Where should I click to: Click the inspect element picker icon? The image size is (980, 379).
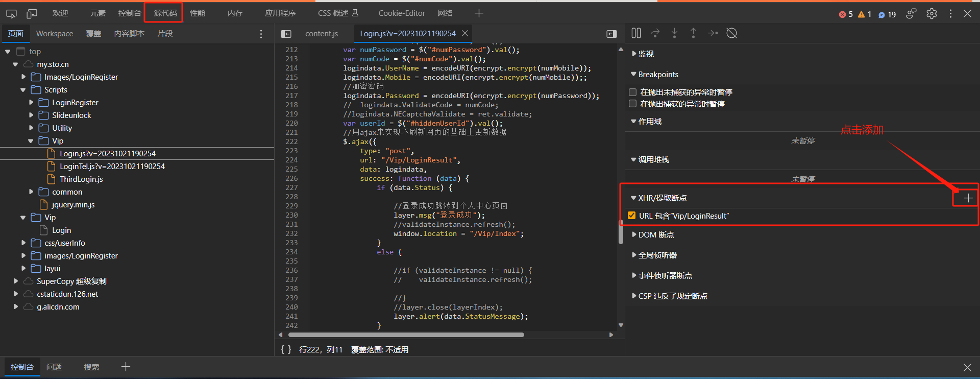click(x=11, y=13)
